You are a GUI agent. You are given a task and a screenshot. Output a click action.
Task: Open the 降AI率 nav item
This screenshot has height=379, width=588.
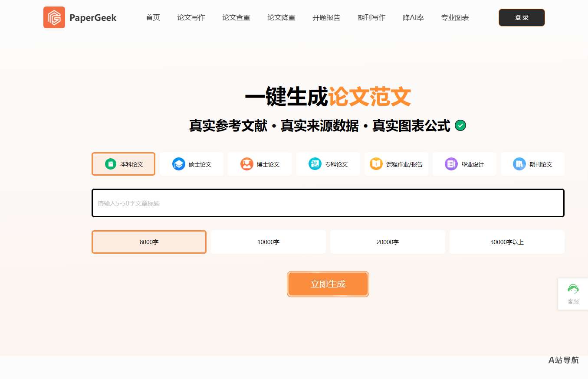pyautogui.click(x=413, y=18)
